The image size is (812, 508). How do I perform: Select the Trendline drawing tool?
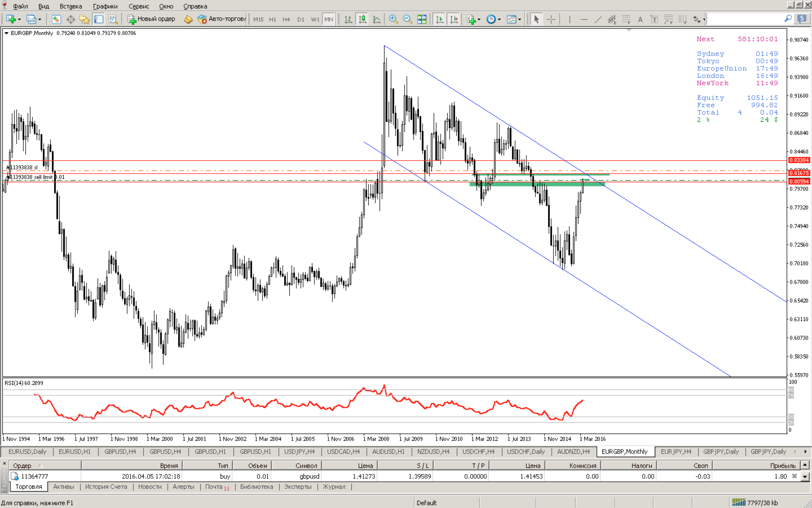click(x=598, y=19)
